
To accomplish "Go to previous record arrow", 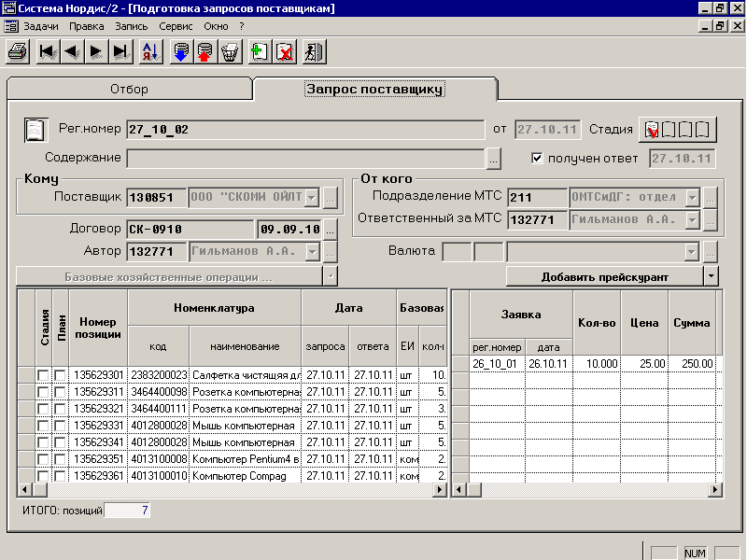I will (x=72, y=51).
